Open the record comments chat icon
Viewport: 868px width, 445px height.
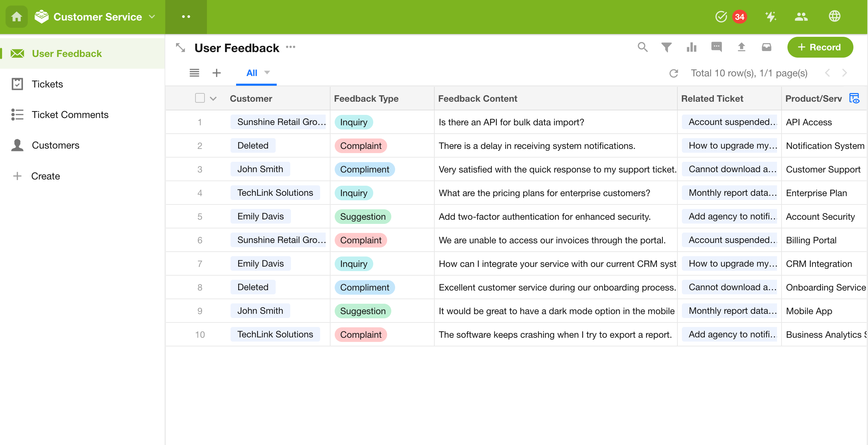point(716,47)
